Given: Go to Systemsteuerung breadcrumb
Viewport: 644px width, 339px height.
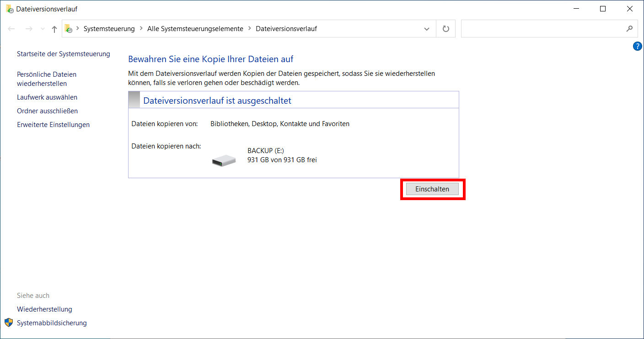Looking at the screenshot, I should 109,28.
